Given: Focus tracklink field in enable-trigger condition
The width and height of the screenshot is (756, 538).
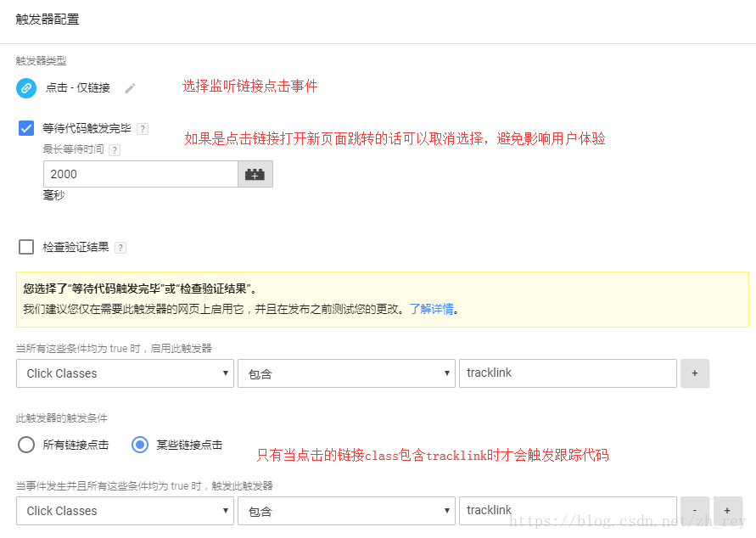Looking at the screenshot, I should [568, 373].
